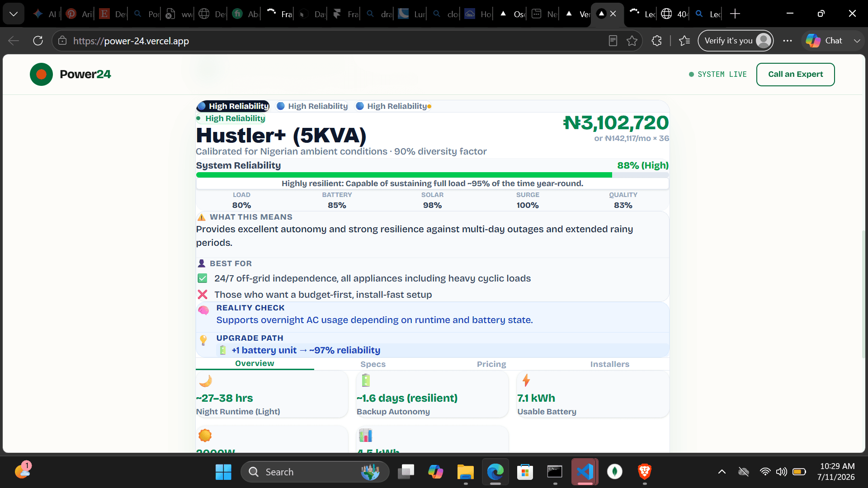Open Brave browser from the taskbar
This screenshot has height=488, width=868.
pos(645,472)
